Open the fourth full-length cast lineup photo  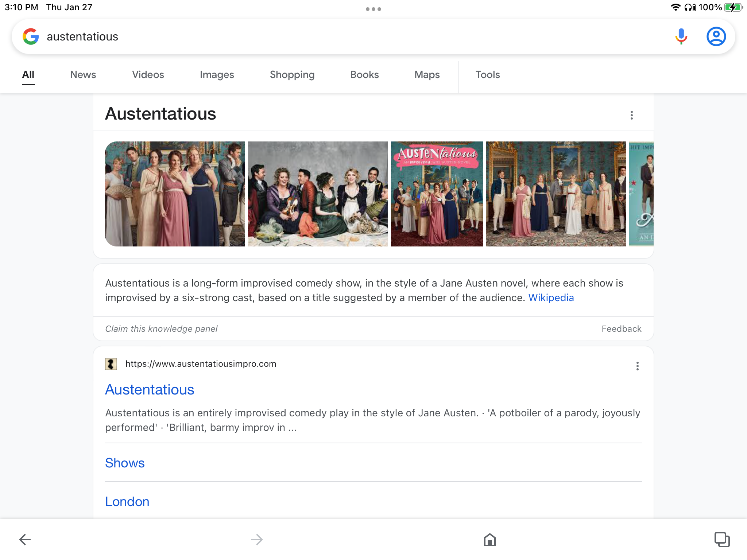[x=556, y=194]
